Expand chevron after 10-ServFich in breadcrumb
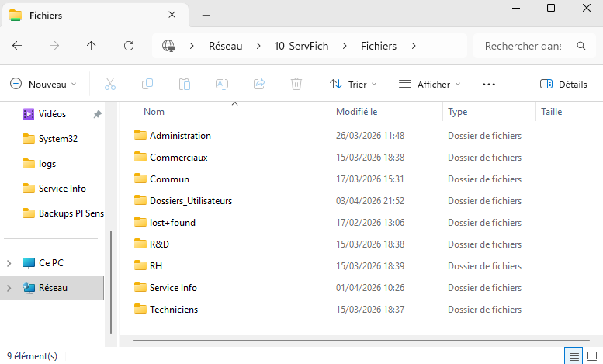Image resolution: width=603 pixels, height=364 pixels. click(x=345, y=46)
